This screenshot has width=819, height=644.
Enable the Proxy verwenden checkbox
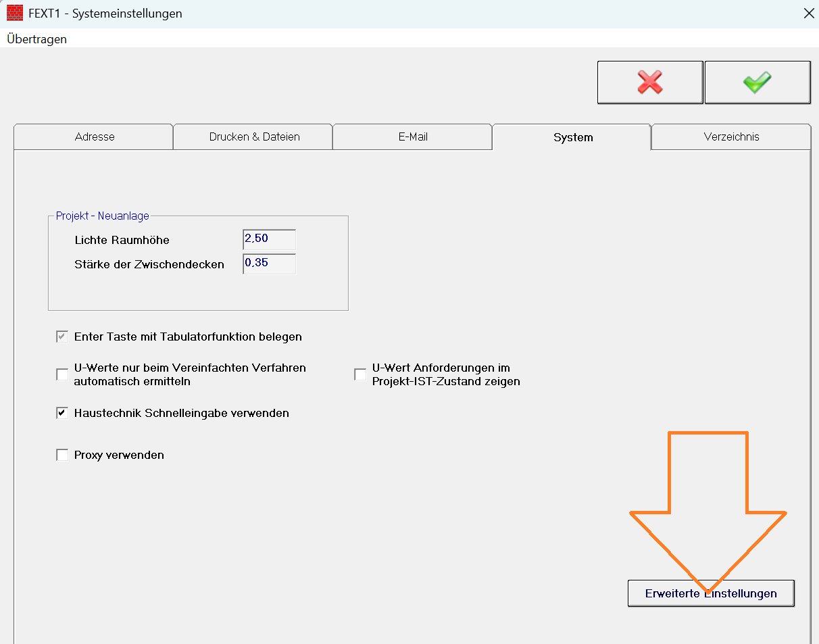pyautogui.click(x=62, y=455)
